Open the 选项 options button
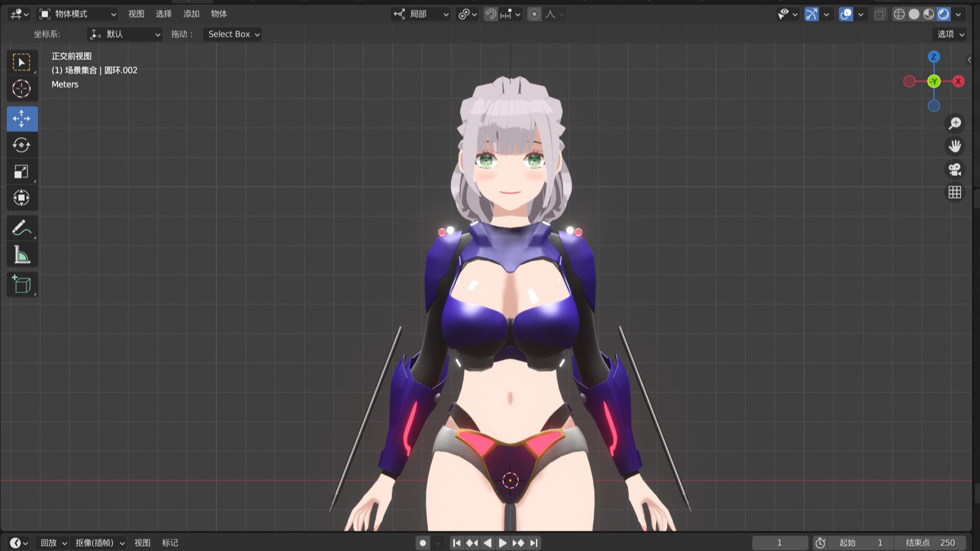 click(x=950, y=34)
